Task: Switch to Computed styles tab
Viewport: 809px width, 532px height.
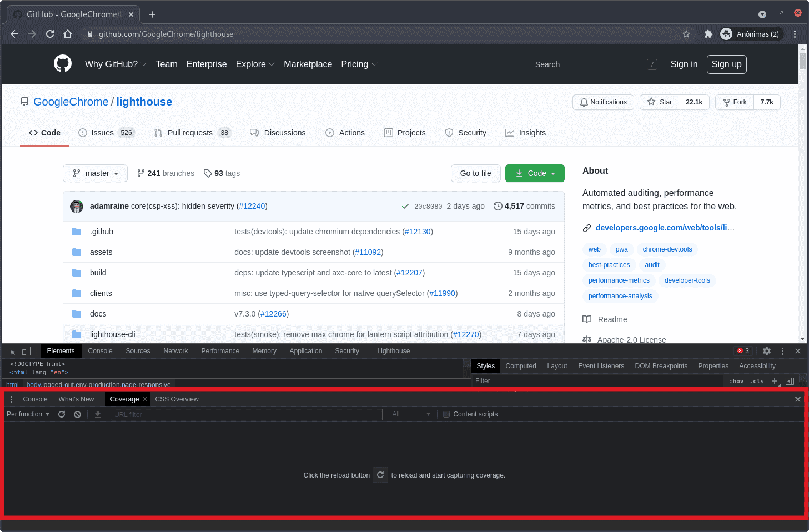Action: [x=521, y=366]
